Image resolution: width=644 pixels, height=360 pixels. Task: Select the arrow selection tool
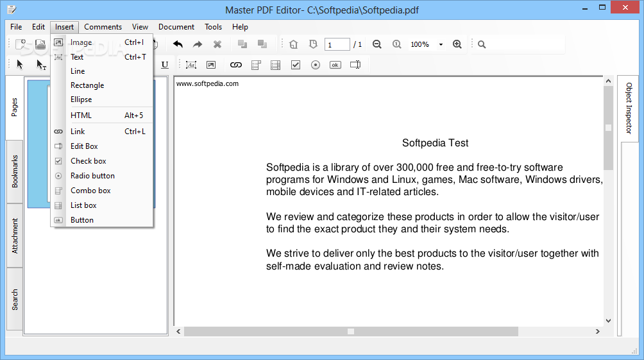click(20, 65)
